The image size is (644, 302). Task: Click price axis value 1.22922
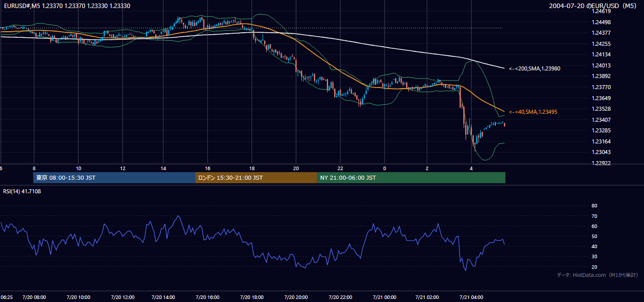pos(601,163)
